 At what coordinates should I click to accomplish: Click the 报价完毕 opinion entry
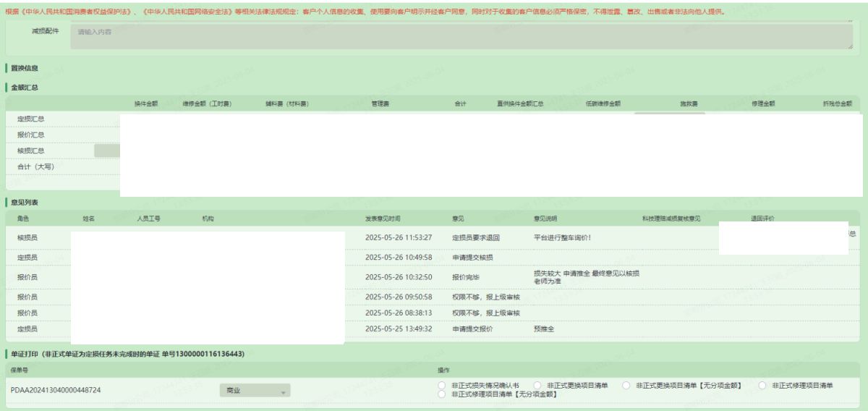(467, 276)
